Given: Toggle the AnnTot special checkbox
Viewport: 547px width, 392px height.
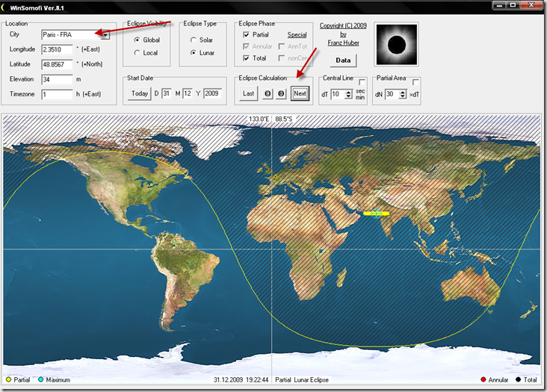Looking at the screenshot, I should [282, 46].
